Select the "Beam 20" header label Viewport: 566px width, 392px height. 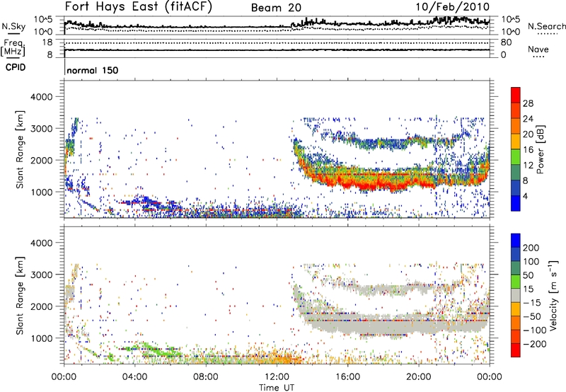point(276,8)
